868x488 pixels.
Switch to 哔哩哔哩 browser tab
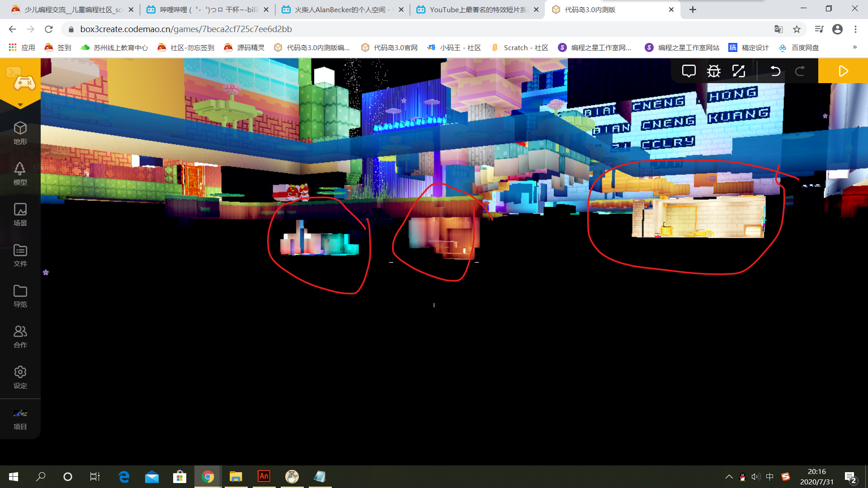coord(208,9)
